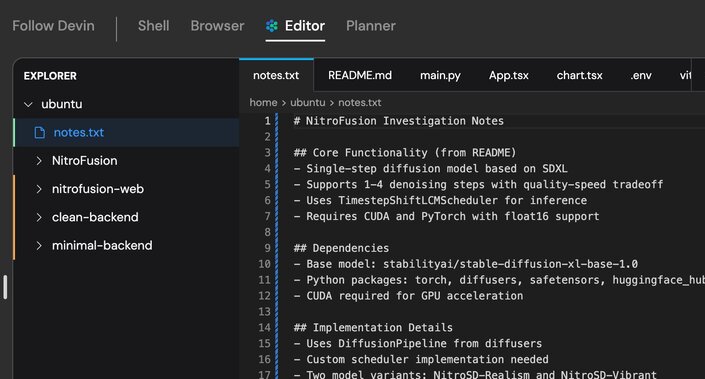The height and width of the screenshot is (379, 705).
Task: Select the notes.txt editor tab
Action: (x=276, y=76)
